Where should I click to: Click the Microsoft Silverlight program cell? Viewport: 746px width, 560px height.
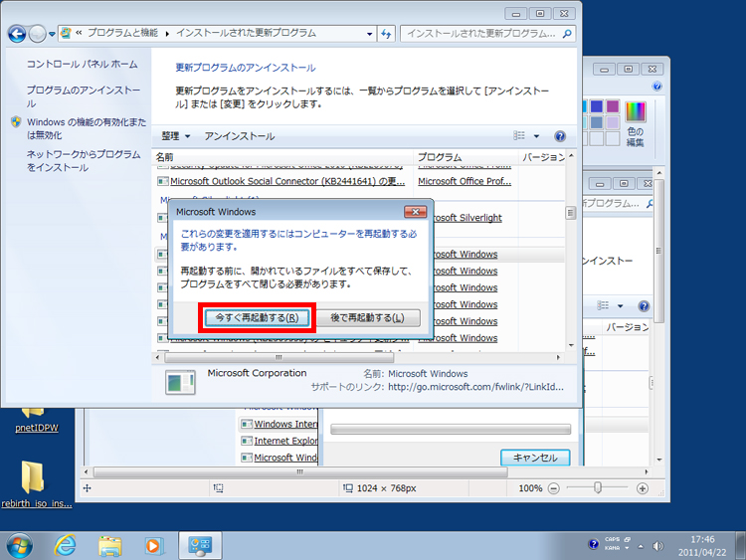pyautogui.click(x=467, y=218)
